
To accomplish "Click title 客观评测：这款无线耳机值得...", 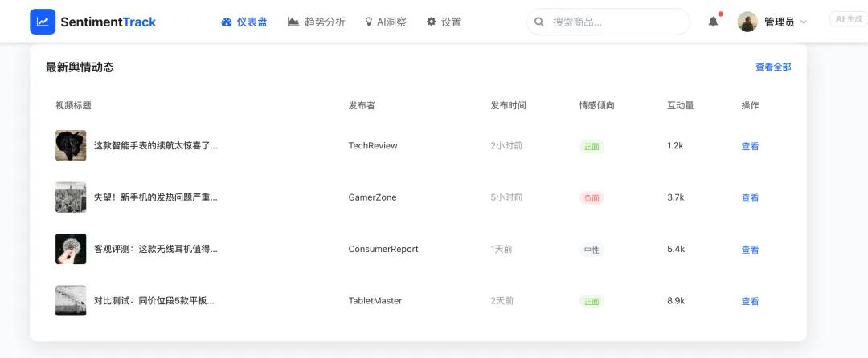I will click(156, 249).
